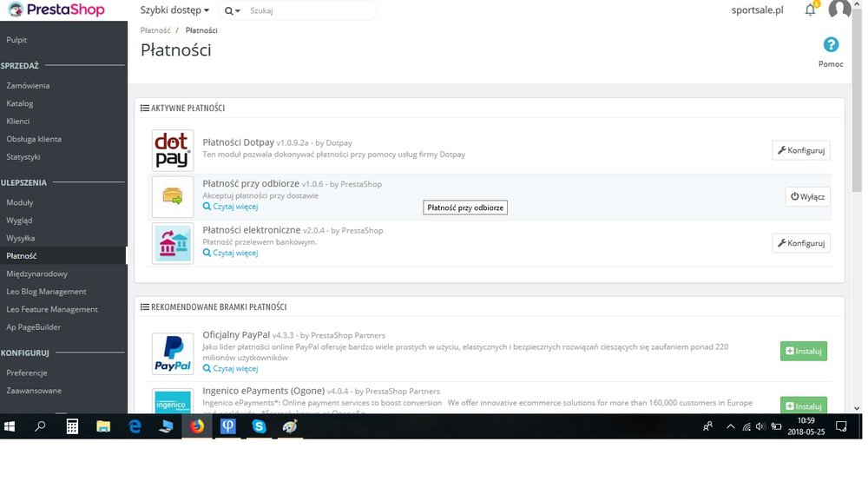Open Leo Blog Management in sidebar
This screenshot has height=488, width=868.
pos(46,292)
